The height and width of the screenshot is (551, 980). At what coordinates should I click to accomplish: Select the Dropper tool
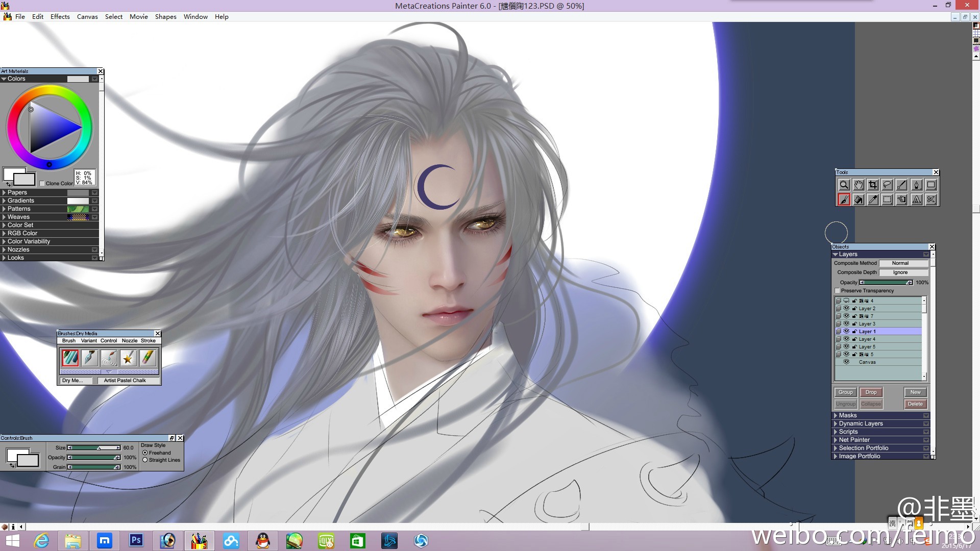[x=873, y=199]
